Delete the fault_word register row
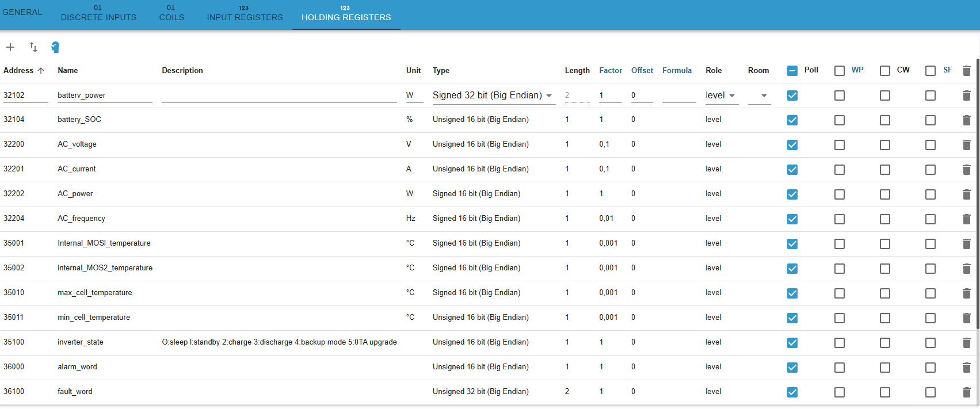980x409 pixels. 966,392
